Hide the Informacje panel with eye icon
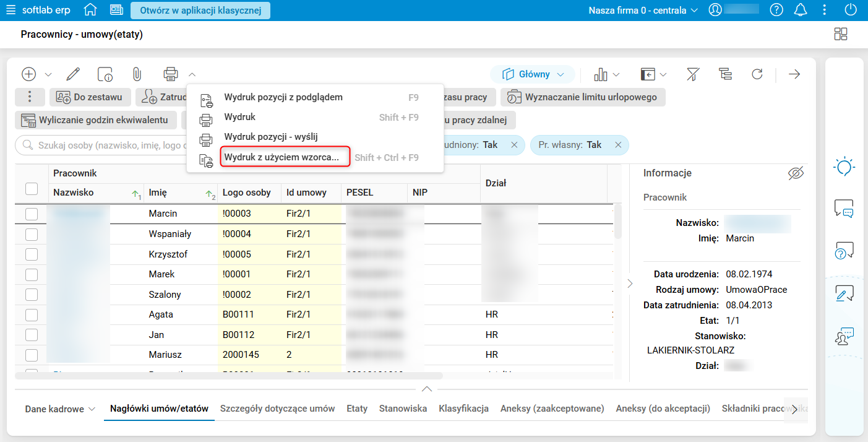The height and width of the screenshot is (442, 868). [x=796, y=174]
